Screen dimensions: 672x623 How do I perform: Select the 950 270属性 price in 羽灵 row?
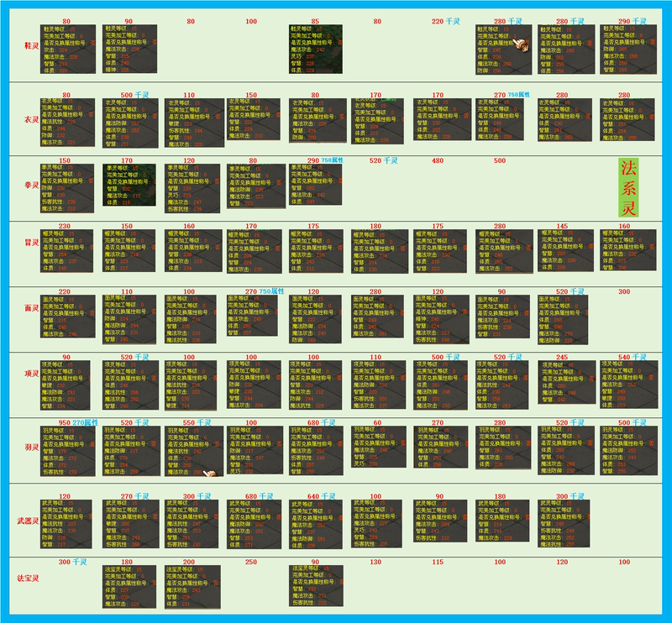coord(78,423)
